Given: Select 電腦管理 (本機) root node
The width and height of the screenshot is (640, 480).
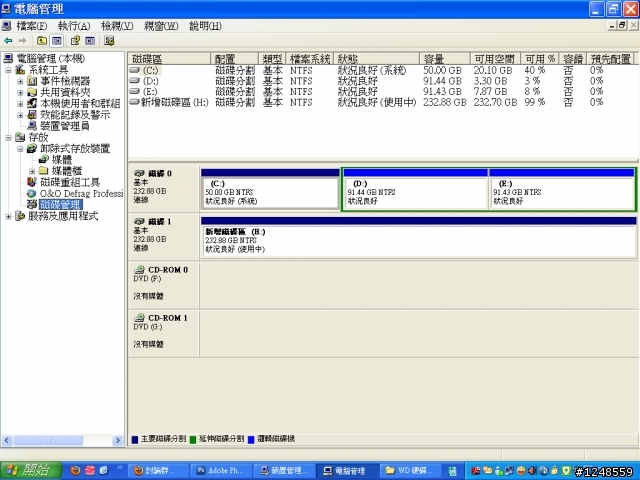Looking at the screenshot, I should (50, 58).
